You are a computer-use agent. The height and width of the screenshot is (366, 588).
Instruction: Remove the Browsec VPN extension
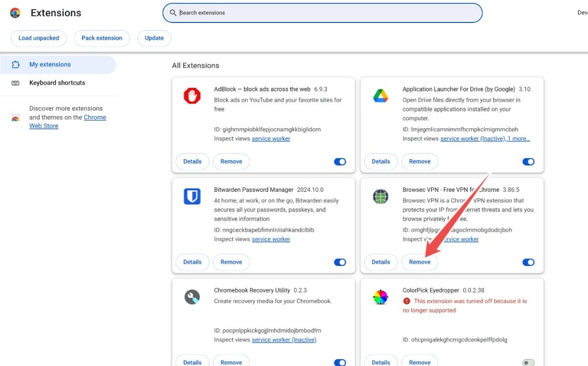pos(420,263)
